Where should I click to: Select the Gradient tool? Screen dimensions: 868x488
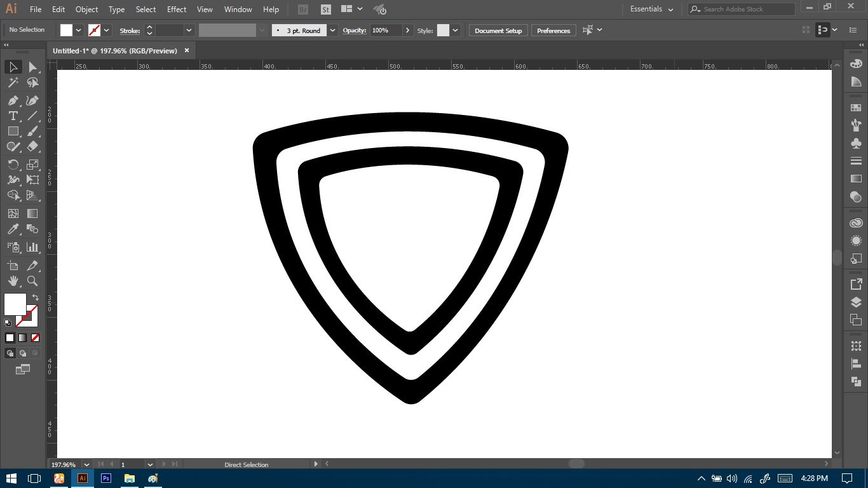pyautogui.click(x=33, y=213)
